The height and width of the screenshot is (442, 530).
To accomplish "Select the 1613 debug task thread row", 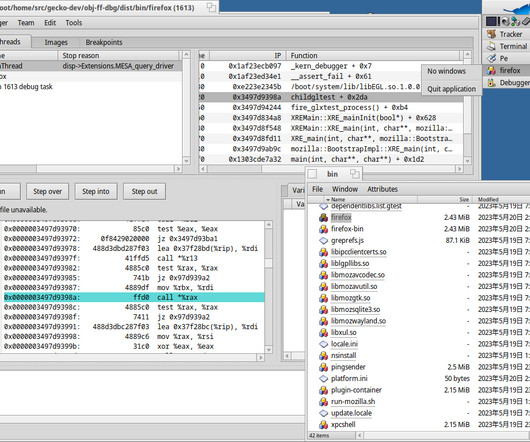I will 91,87.
